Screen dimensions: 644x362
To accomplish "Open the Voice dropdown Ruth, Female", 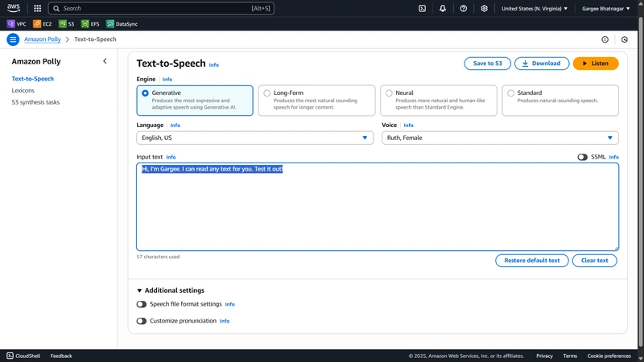I will pyautogui.click(x=500, y=138).
